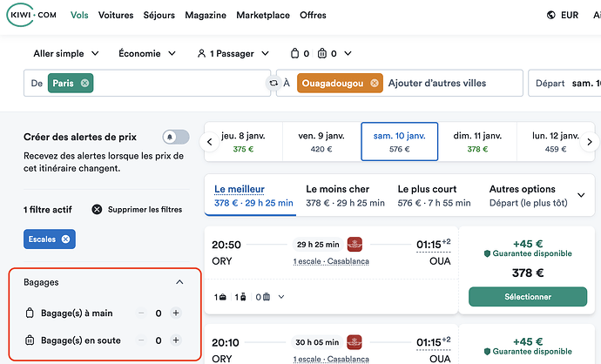Screen dimensions: 601x364
Task: Open the 1 Passager dropdown
Action: coord(233,53)
